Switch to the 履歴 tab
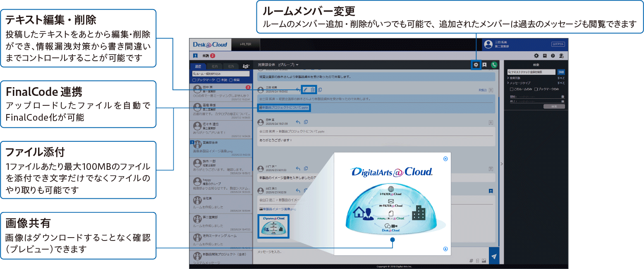 (x=198, y=66)
